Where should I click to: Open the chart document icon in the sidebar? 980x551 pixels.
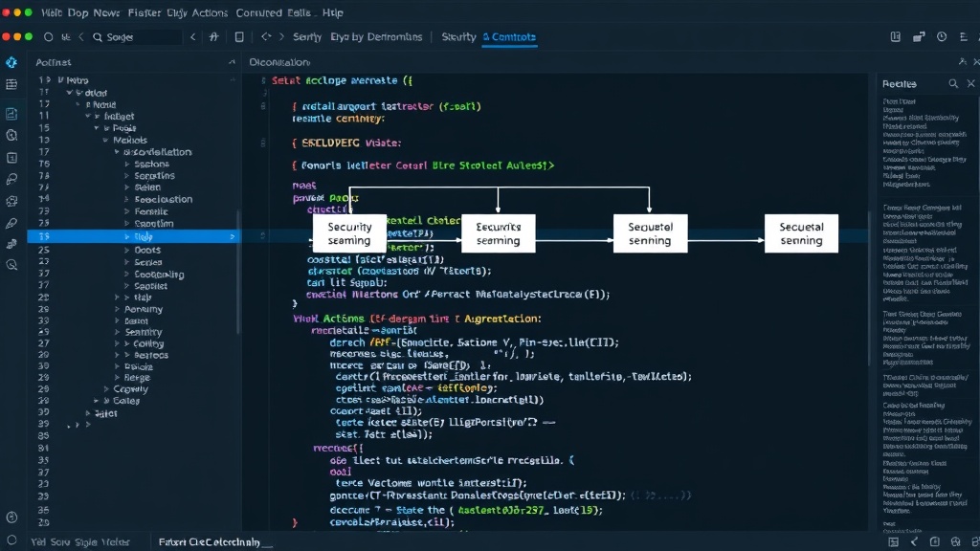pyautogui.click(x=11, y=113)
